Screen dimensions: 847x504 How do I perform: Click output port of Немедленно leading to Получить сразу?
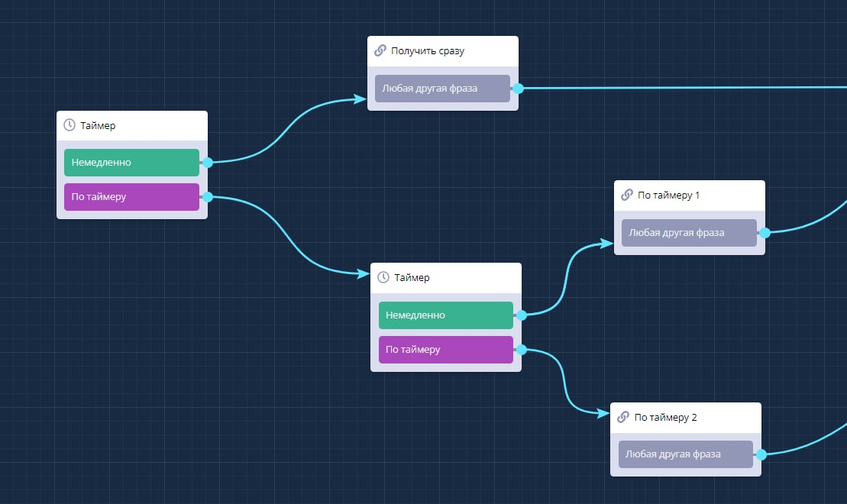[x=207, y=162]
